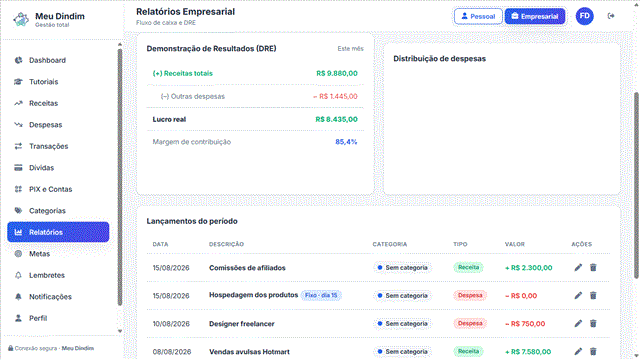
Task: Click Receita badge for Comissões de afiliados
Action: click(468, 267)
